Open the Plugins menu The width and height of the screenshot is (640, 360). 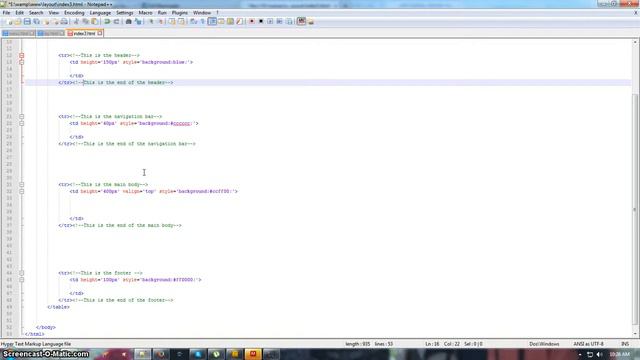pyautogui.click(x=180, y=13)
